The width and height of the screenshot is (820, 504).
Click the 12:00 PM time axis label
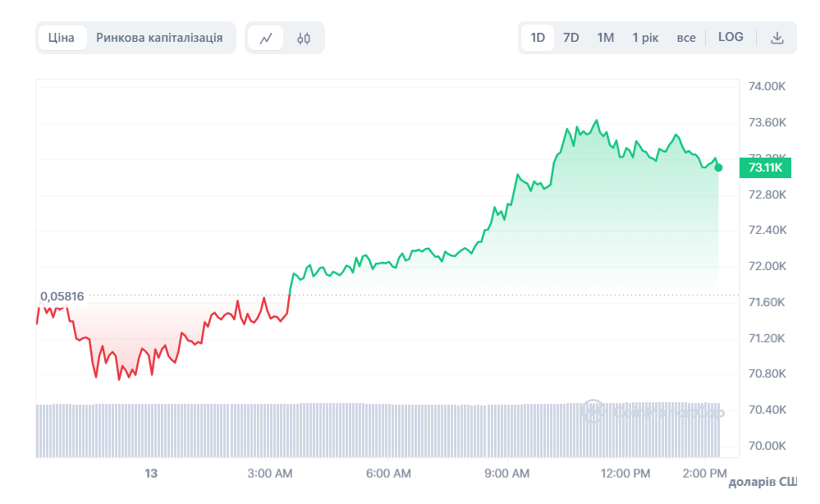[x=625, y=474]
